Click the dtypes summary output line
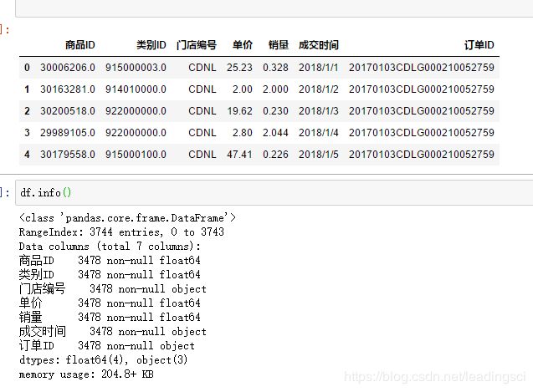 point(104,360)
